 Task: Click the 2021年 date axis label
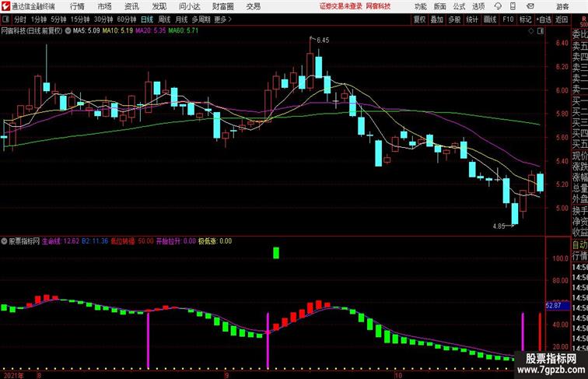tap(12, 375)
